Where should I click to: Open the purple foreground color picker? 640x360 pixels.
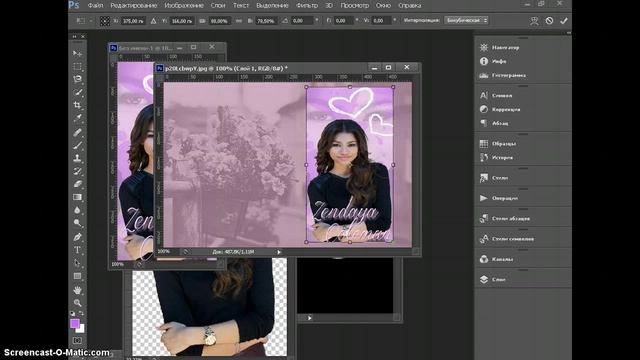coord(74,324)
